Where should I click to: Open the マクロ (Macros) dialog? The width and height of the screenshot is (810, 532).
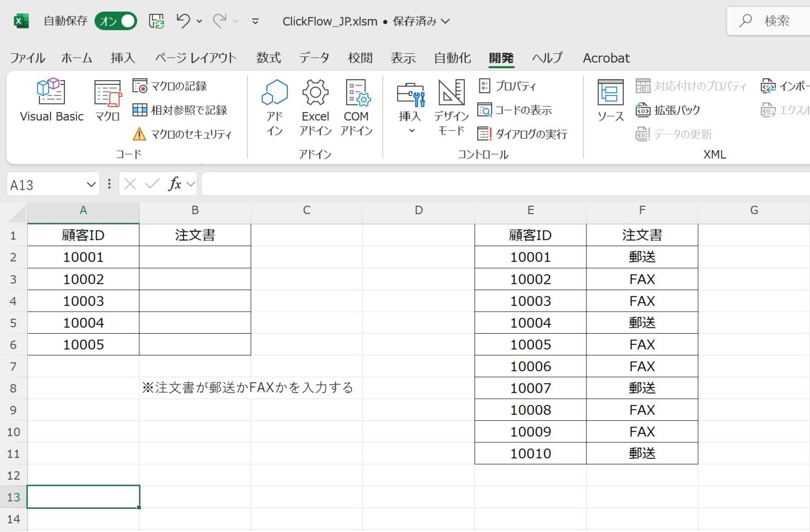106,100
